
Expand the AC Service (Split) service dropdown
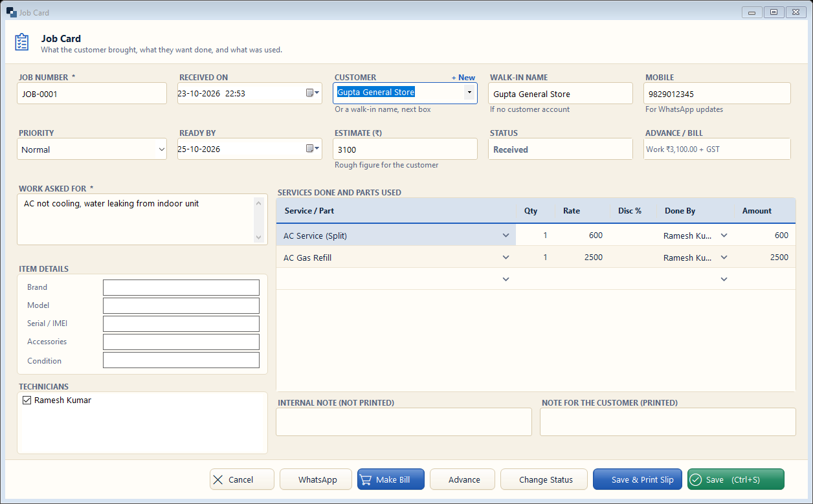(506, 236)
